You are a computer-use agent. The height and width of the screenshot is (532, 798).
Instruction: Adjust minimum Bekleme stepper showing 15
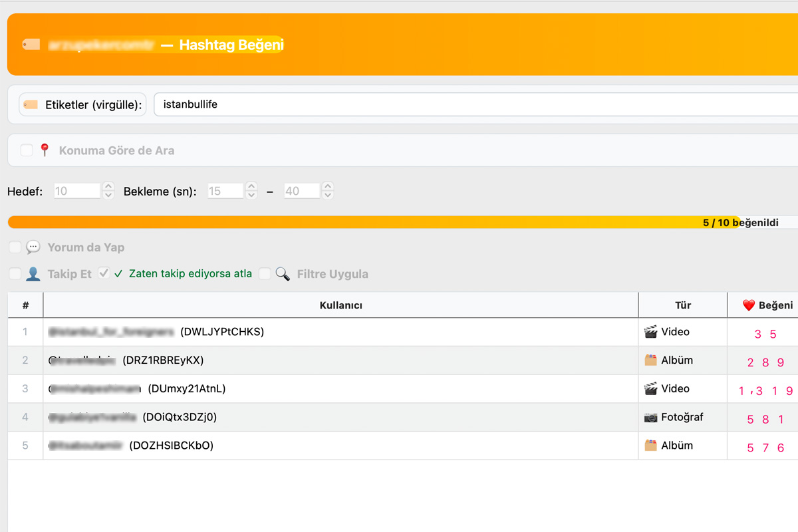[251, 191]
